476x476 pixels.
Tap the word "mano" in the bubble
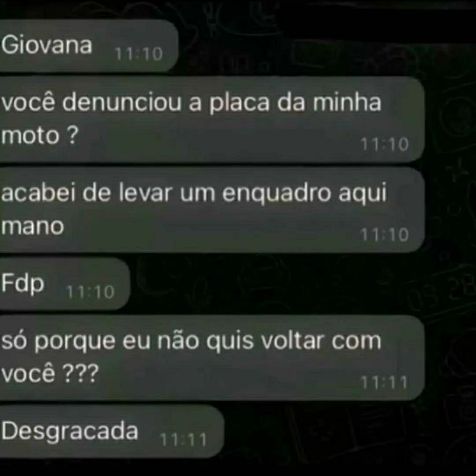pos(32,226)
